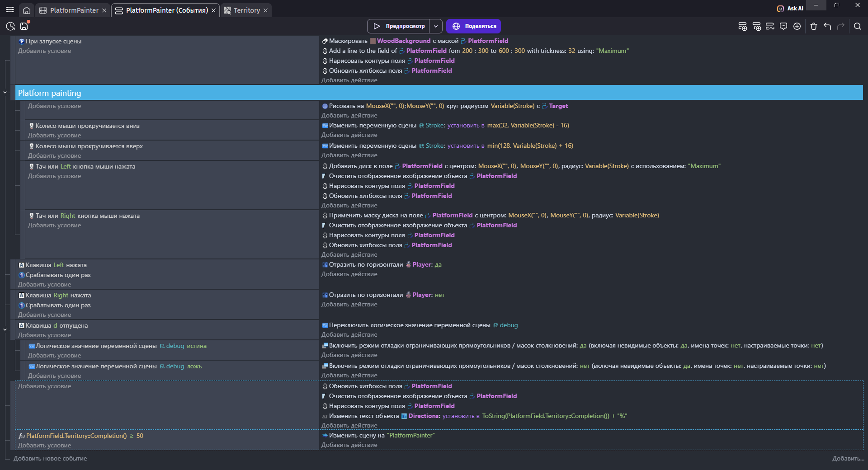Open search in events

[x=857, y=26]
